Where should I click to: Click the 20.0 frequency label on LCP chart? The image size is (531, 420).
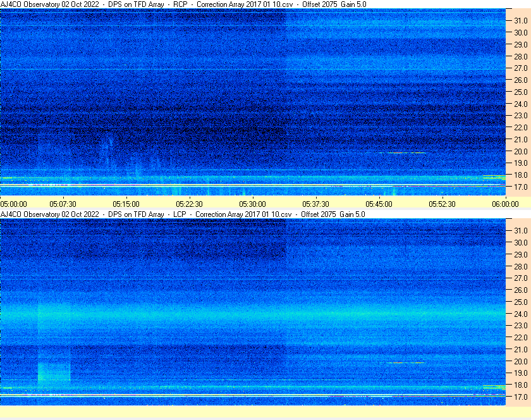pos(521,362)
